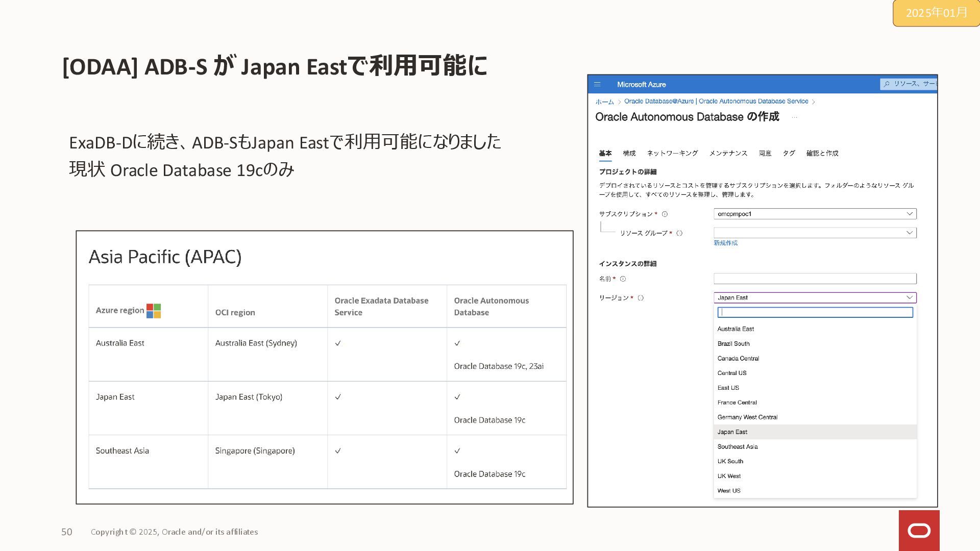
Task: Click the Autonomous checkmark in Australia East row
Action: click(x=457, y=343)
